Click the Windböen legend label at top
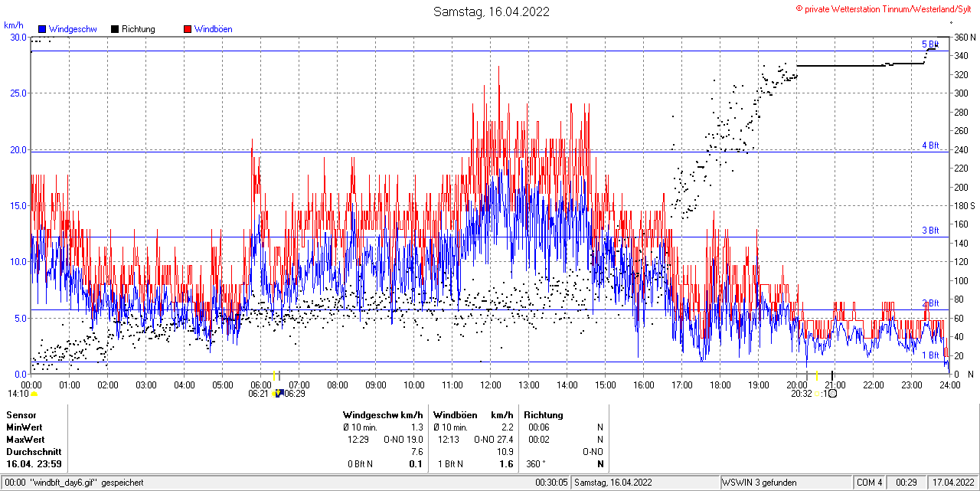 point(214,29)
